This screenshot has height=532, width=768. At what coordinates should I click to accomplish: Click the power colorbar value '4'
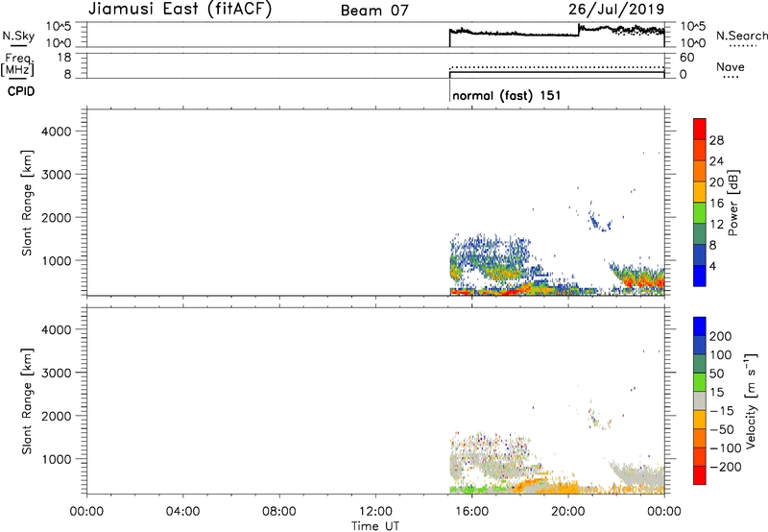[x=713, y=267]
